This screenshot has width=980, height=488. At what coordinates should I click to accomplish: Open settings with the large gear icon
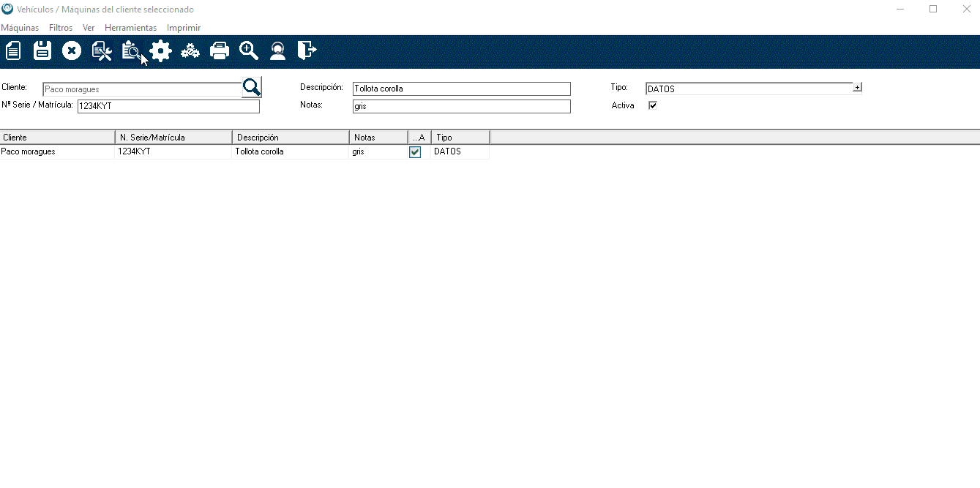point(160,50)
